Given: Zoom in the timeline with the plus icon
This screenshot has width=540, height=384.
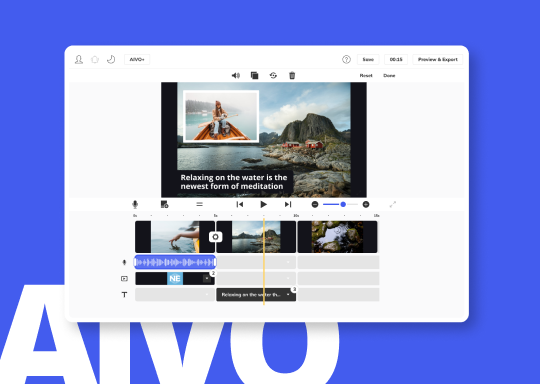Looking at the screenshot, I should tap(366, 205).
